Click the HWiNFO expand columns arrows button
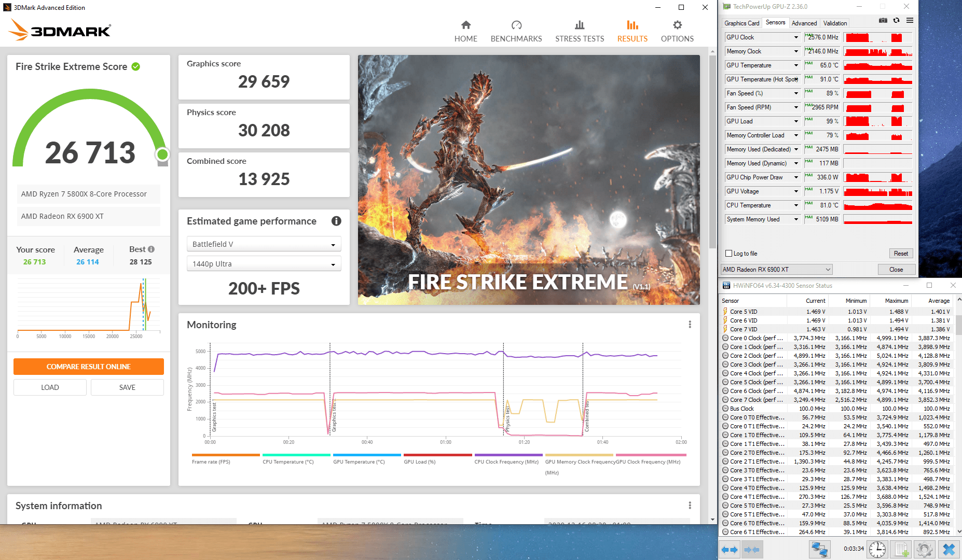Screen dimensions: 962x560 point(730,549)
